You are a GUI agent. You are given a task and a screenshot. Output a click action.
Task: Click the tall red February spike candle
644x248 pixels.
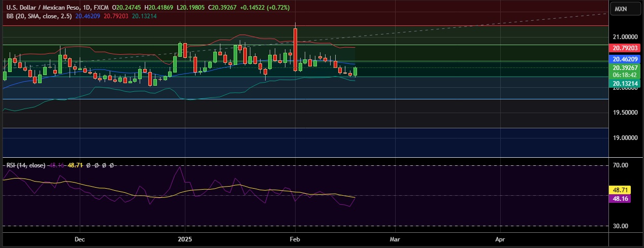click(x=295, y=49)
